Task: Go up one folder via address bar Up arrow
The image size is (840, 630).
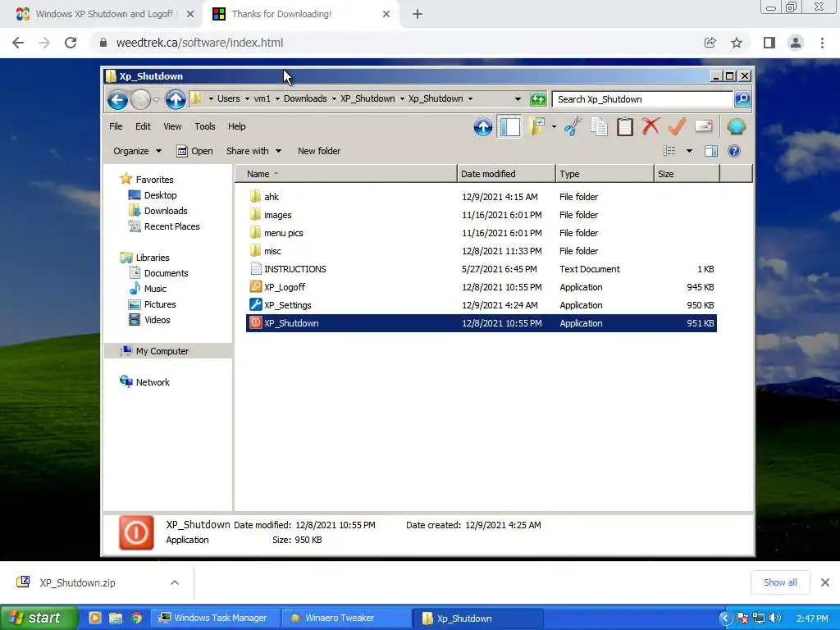Action: pos(176,99)
